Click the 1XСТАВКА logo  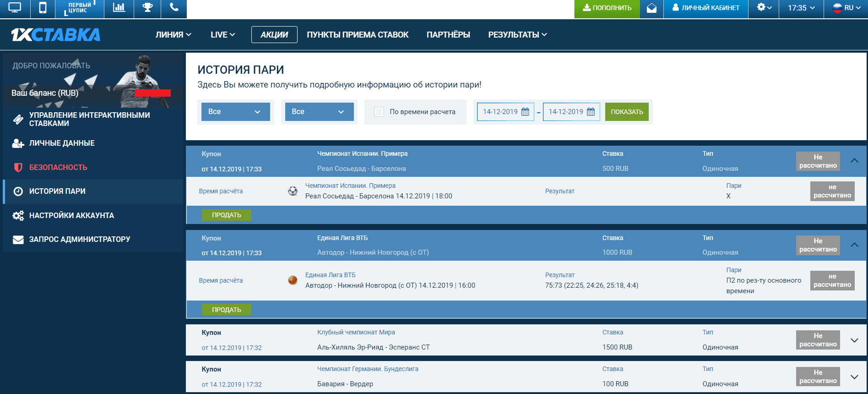tap(56, 35)
